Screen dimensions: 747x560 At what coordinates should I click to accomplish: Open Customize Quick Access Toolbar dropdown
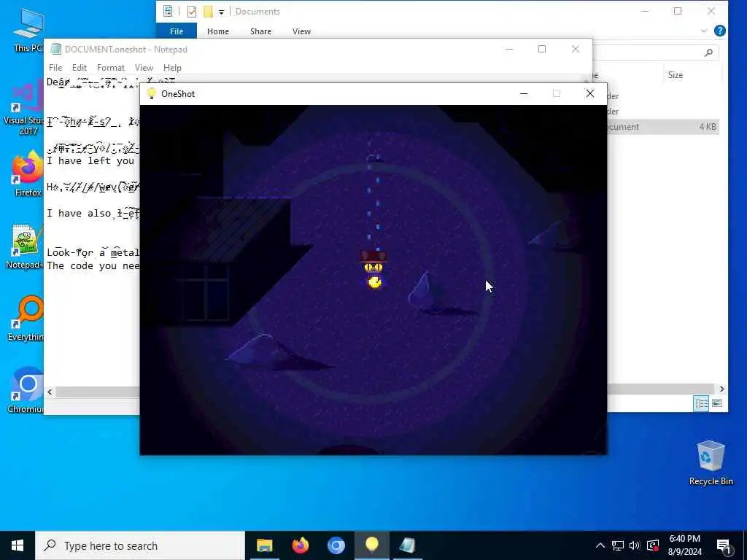click(221, 12)
